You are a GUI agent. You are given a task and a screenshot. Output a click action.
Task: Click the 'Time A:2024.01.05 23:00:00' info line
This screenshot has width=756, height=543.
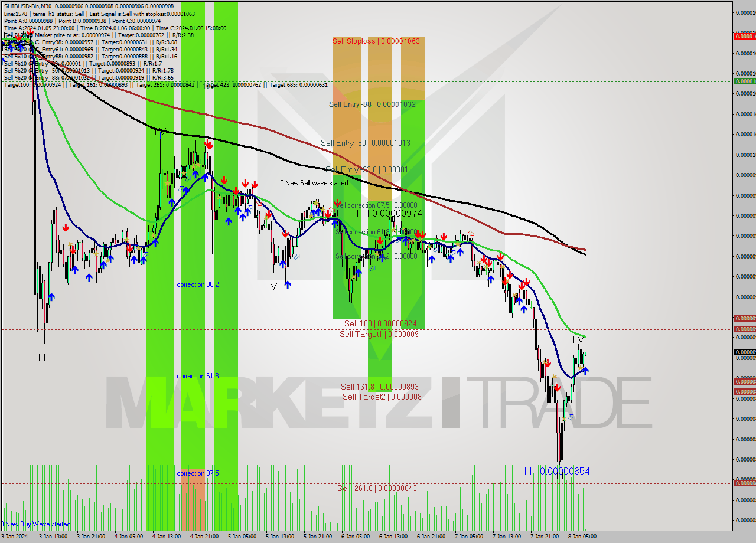(115, 28)
